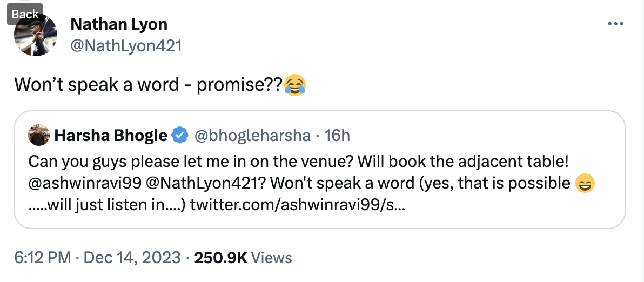644x282 pixels.
Task: Select the "Won't speak a word - promise??" tweet text
Action: click(146, 85)
